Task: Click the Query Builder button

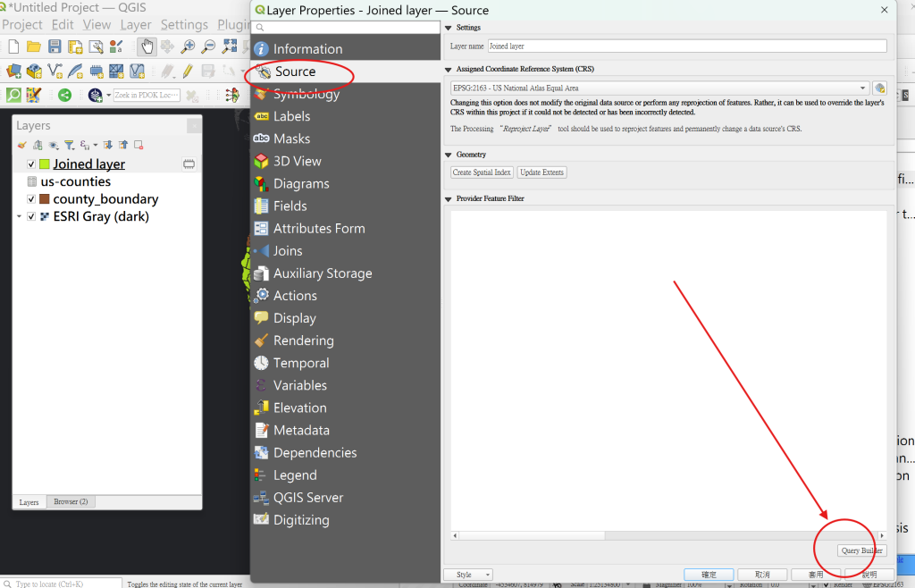Action: pos(862,550)
